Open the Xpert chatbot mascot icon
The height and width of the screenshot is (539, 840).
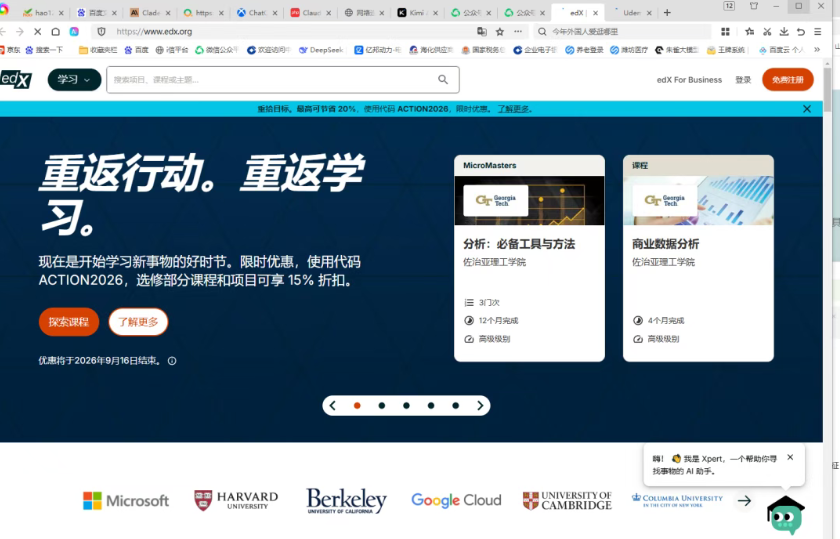tap(785, 515)
